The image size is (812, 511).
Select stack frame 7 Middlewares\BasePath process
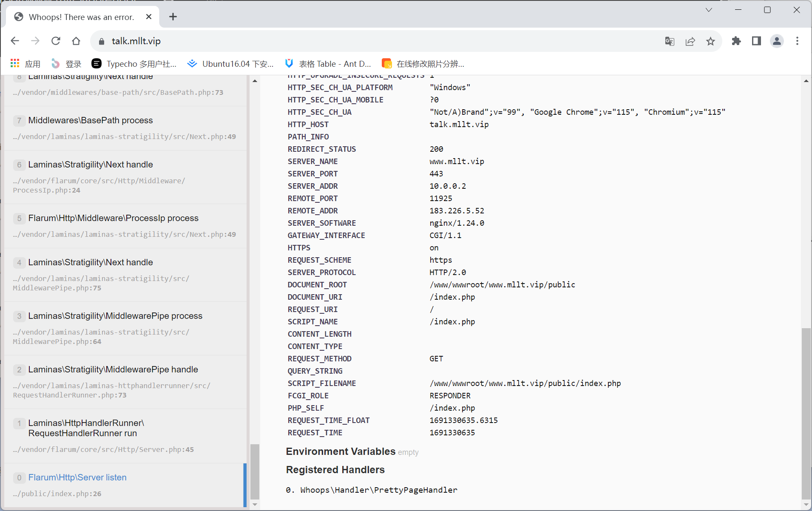pyautogui.click(x=125, y=128)
